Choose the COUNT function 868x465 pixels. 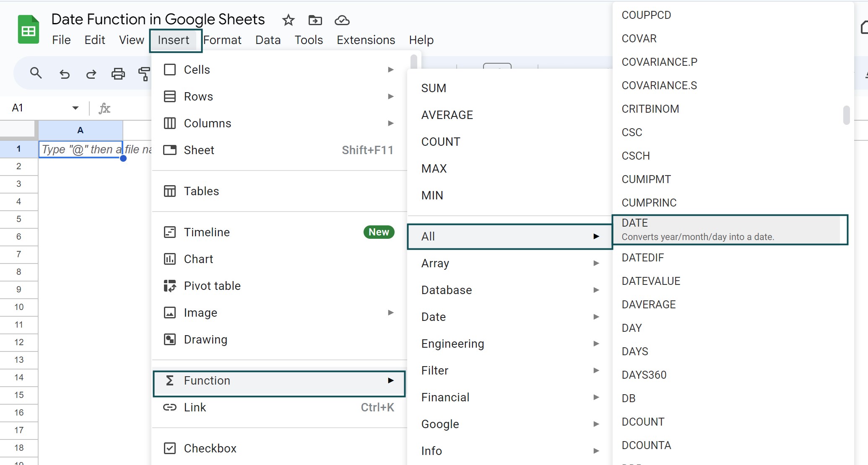tap(510, 142)
